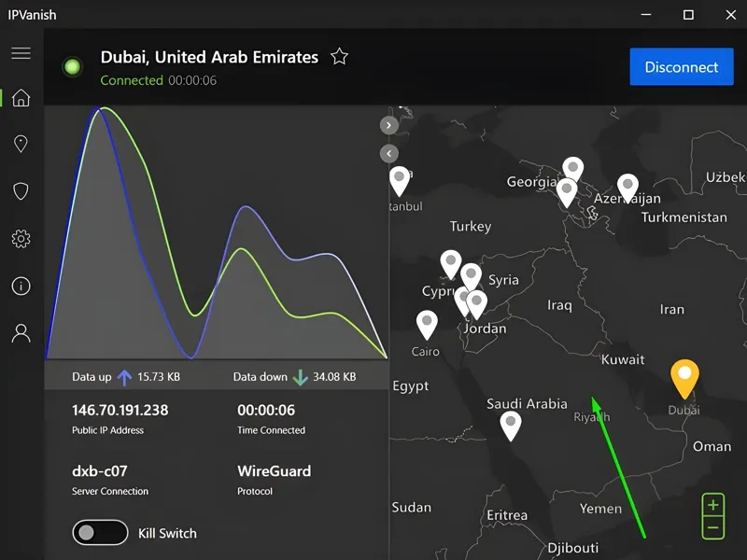The image size is (747, 560).
Task: Select the Azerbaijan map pin
Action: (627, 186)
